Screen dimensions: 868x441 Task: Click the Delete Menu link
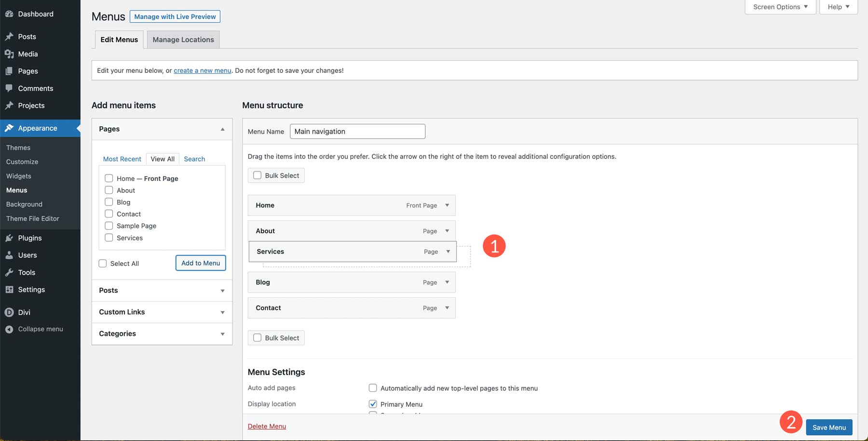[267, 426]
